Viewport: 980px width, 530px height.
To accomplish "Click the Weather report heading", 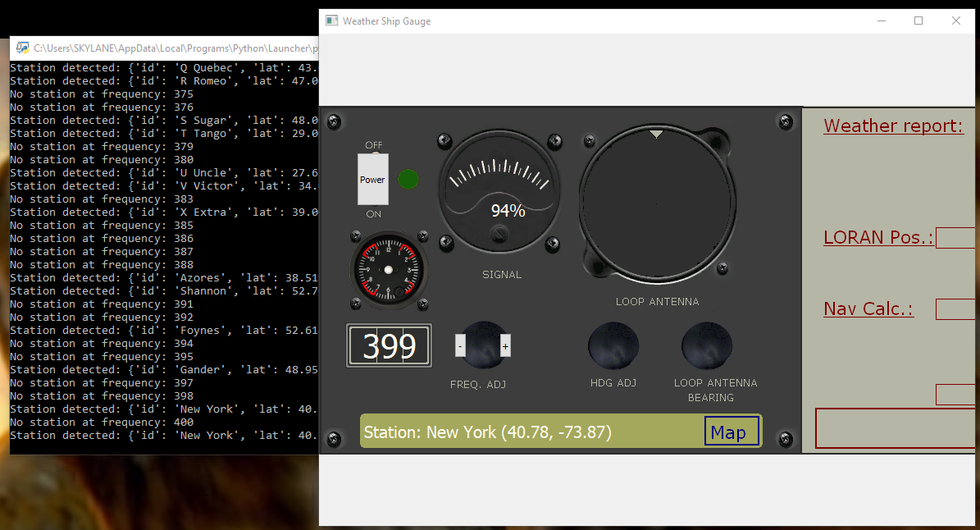I will (893, 126).
